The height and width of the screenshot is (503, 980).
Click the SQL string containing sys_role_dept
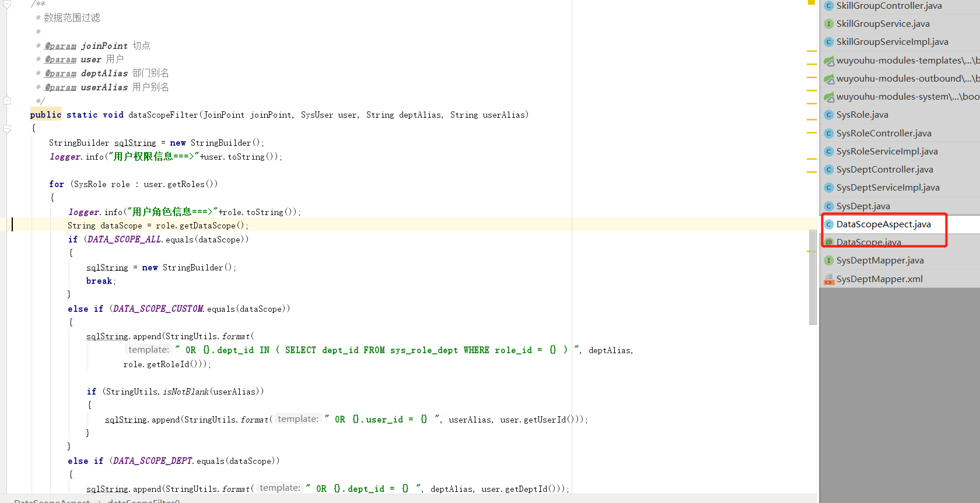tap(377, 350)
